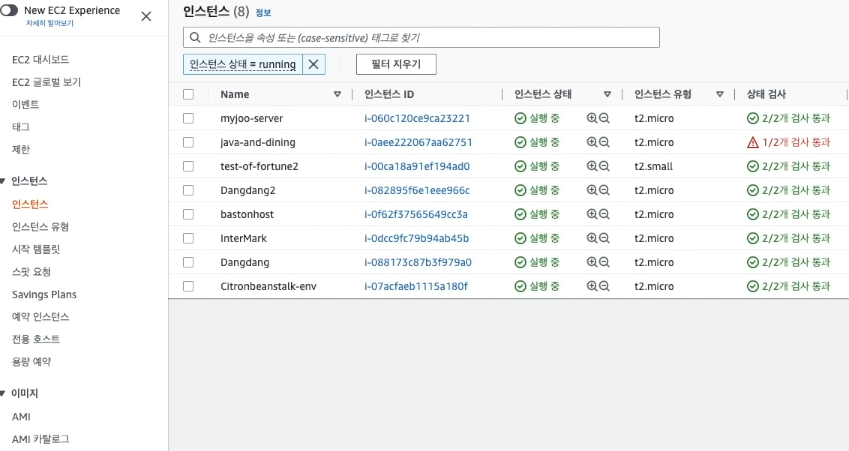The width and height of the screenshot is (849, 451).
Task: Click the 필터 지우기 button
Action: pos(396,64)
